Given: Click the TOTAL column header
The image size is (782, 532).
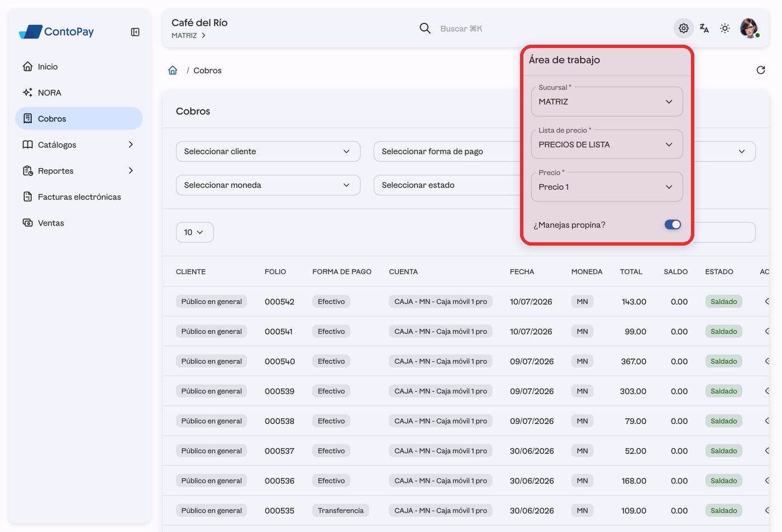Looking at the screenshot, I should point(631,272).
